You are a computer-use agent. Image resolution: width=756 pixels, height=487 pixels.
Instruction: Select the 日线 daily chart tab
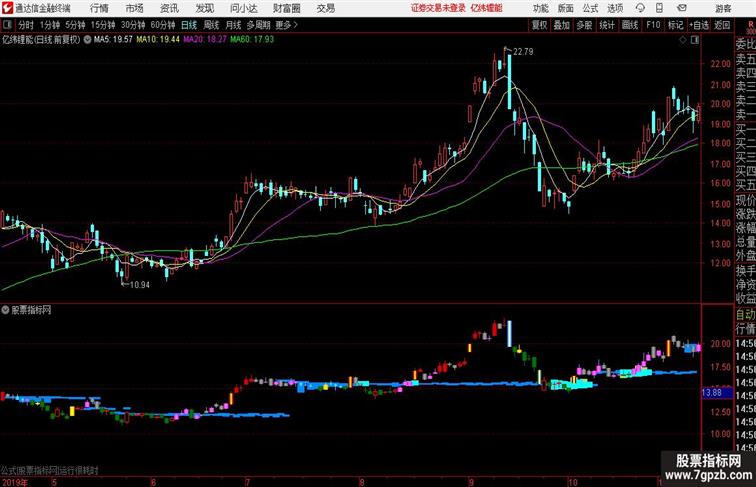pyautogui.click(x=189, y=25)
